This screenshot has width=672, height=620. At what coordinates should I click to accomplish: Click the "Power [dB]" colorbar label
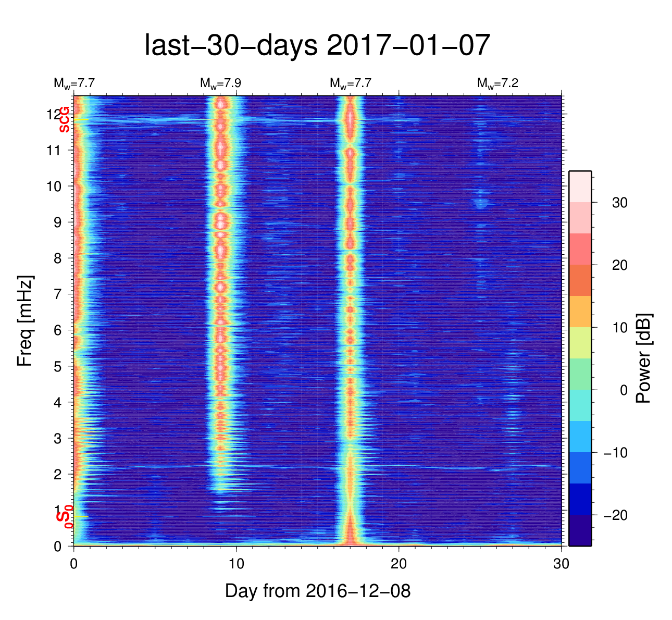coord(644,358)
